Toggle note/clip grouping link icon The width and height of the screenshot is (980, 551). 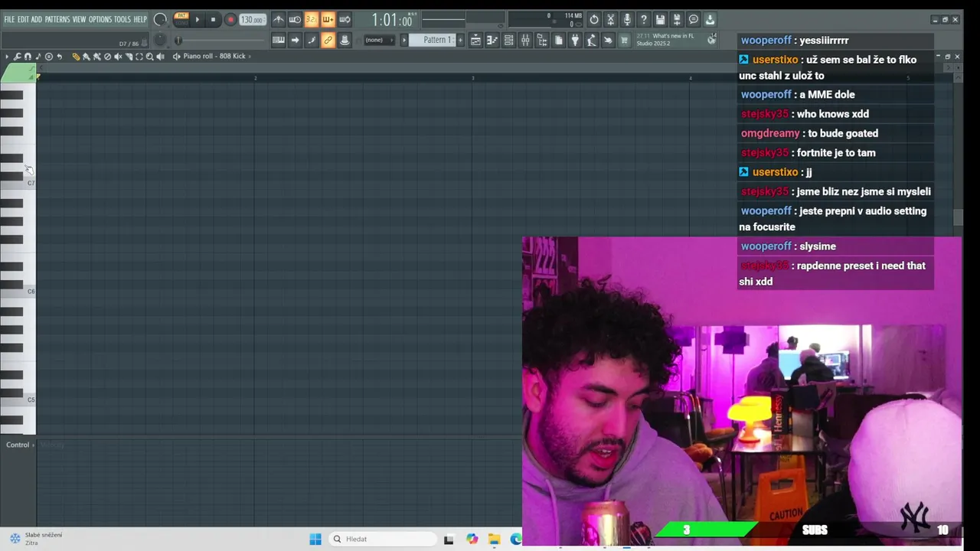(x=328, y=41)
